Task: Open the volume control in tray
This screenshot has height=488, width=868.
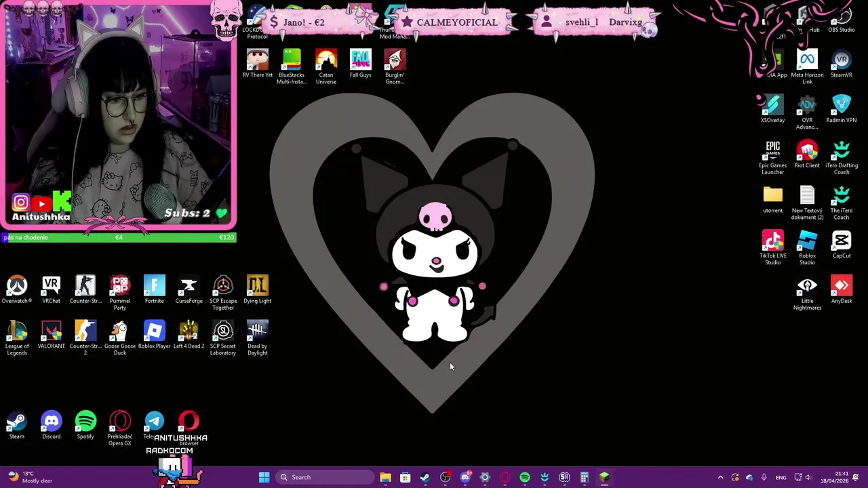Action: tap(808, 477)
